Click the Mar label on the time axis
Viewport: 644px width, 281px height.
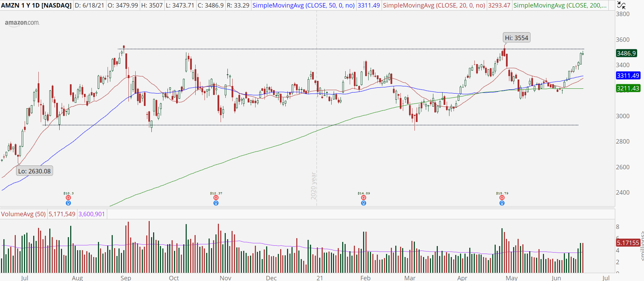[410, 278]
